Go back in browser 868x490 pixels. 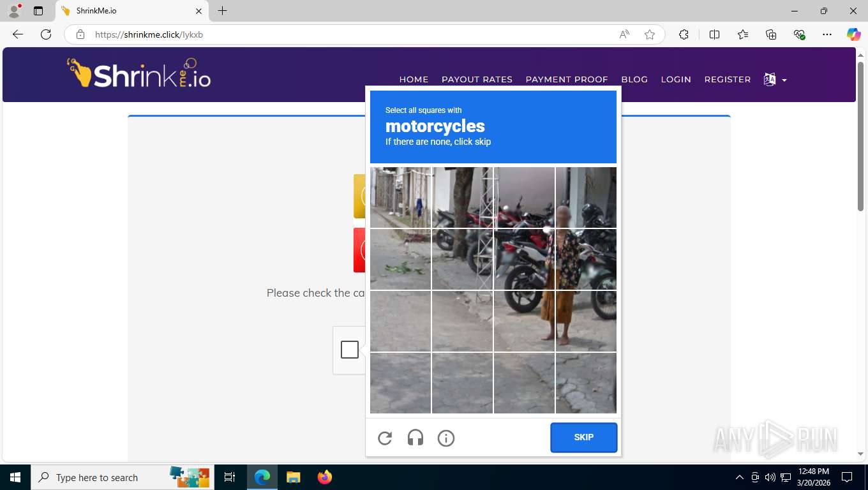(18, 34)
